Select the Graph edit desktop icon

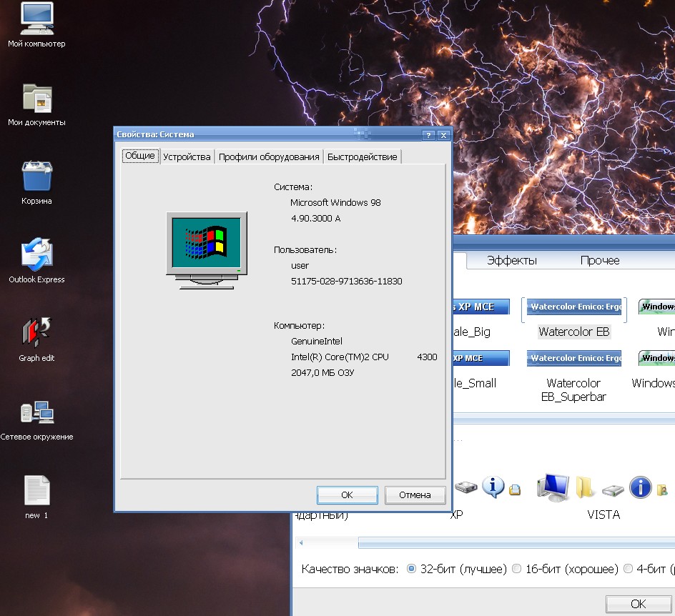(x=36, y=332)
